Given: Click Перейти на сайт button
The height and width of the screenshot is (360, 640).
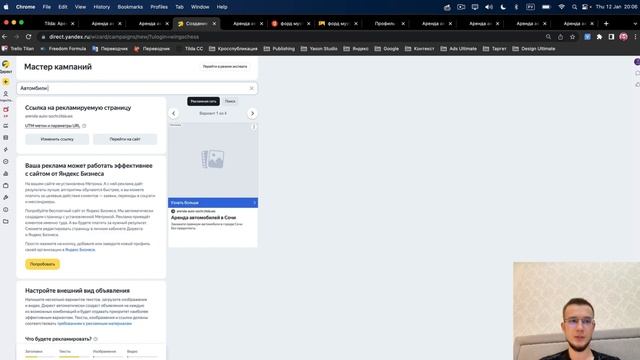Looking at the screenshot, I should coord(125,139).
